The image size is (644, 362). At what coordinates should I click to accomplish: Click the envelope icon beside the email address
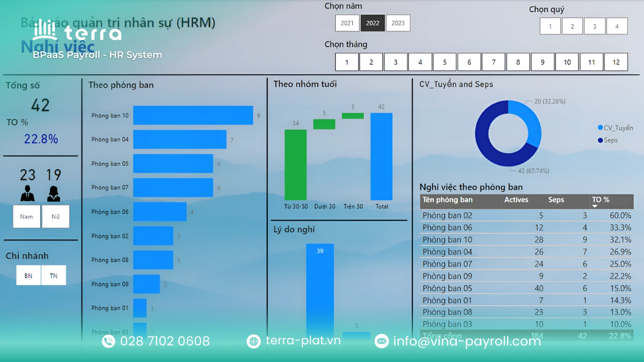pos(382,341)
